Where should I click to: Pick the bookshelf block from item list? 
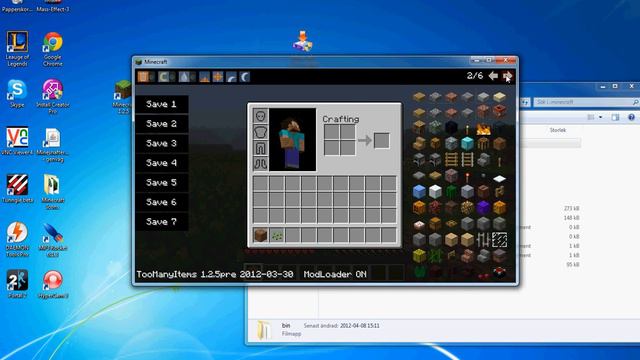419,128
